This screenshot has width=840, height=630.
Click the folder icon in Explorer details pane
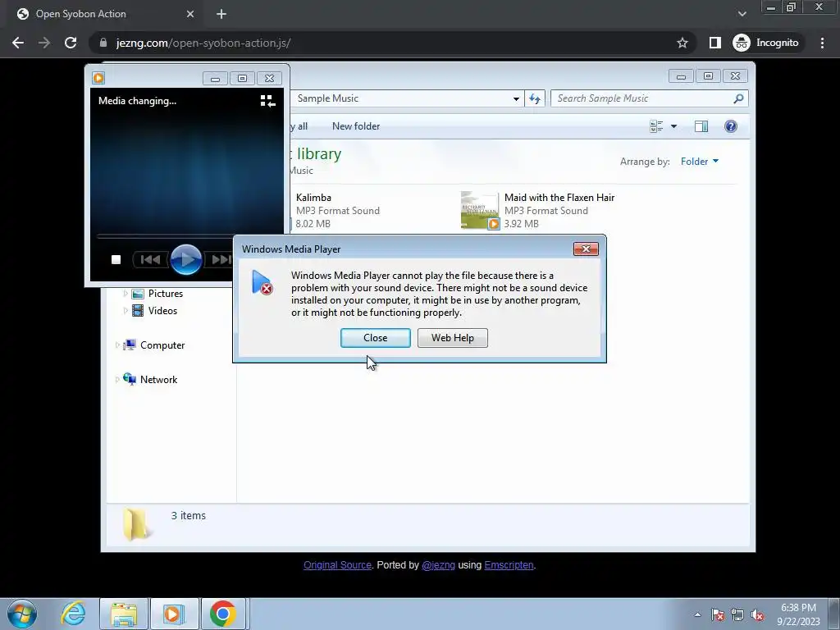pyautogui.click(x=136, y=524)
